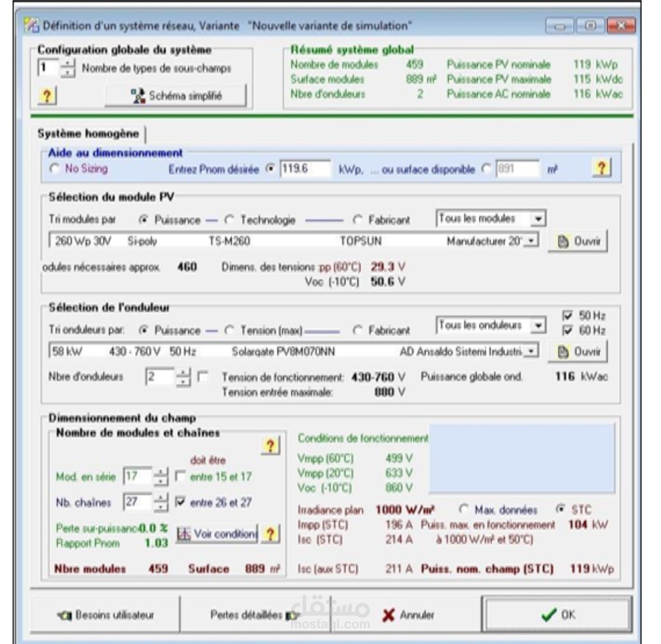This screenshot has width=661, height=644.
Task: Close the system definition window
Action: tap(621, 26)
